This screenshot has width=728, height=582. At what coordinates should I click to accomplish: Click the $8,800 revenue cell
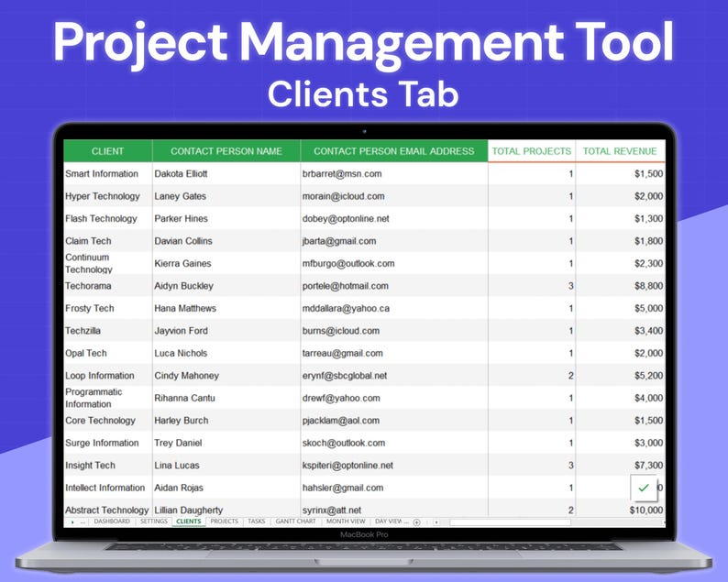[621, 286]
